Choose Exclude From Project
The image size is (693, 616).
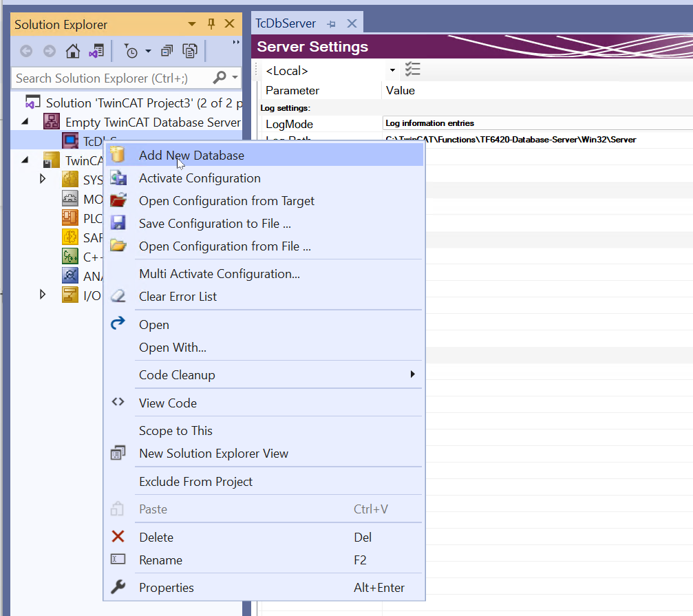(x=264, y=482)
